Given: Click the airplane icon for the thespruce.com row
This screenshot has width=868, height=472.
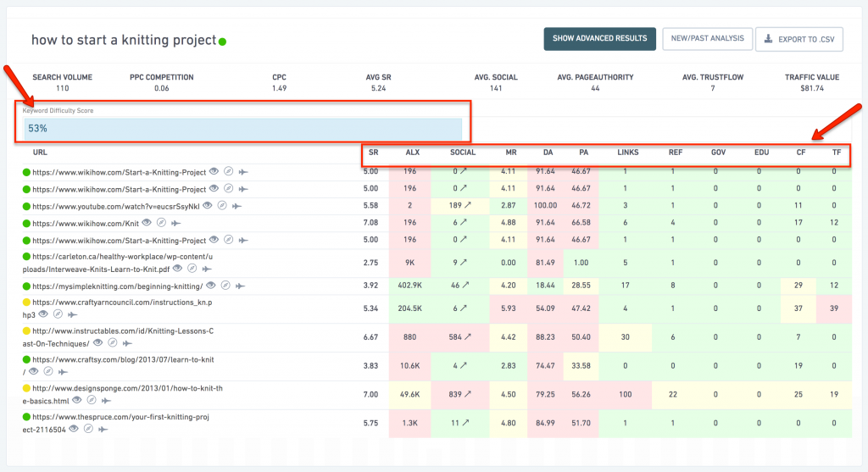Looking at the screenshot, I should point(103,430).
